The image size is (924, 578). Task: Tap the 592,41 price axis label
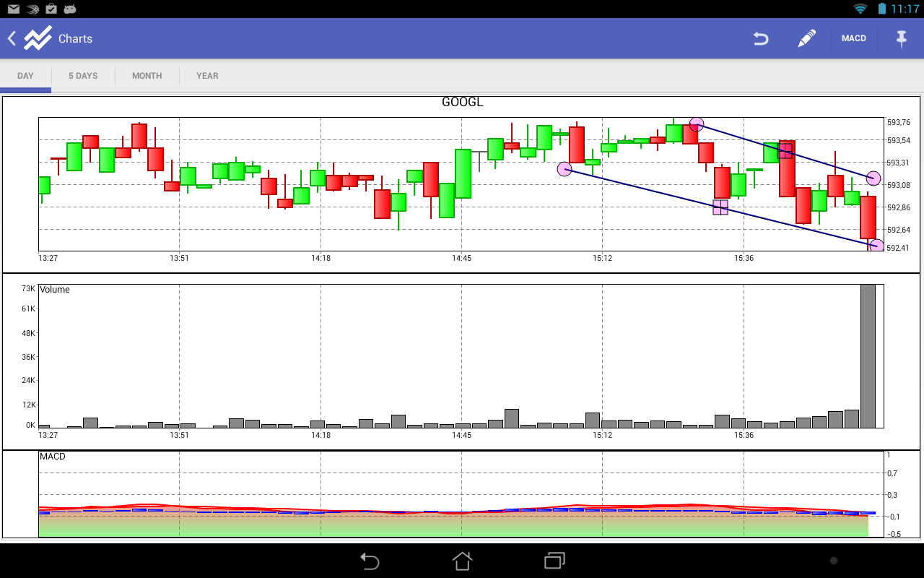click(899, 249)
